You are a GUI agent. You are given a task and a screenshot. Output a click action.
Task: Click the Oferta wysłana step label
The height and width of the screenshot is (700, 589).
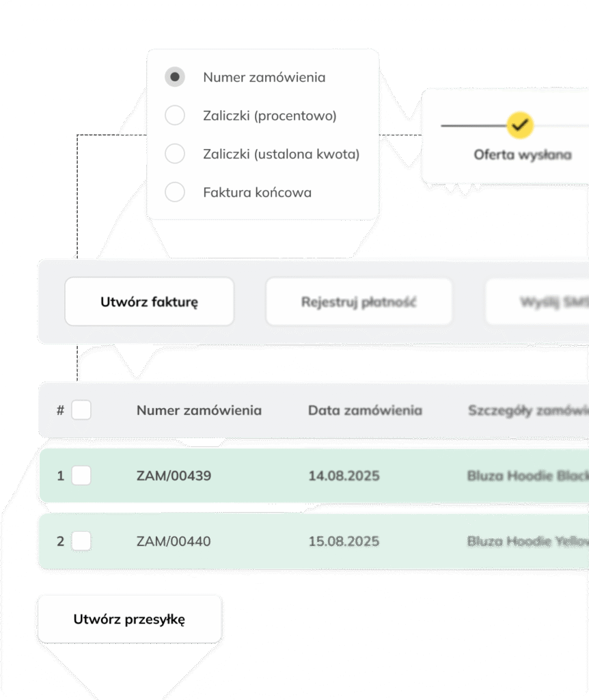[x=523, y=154]
